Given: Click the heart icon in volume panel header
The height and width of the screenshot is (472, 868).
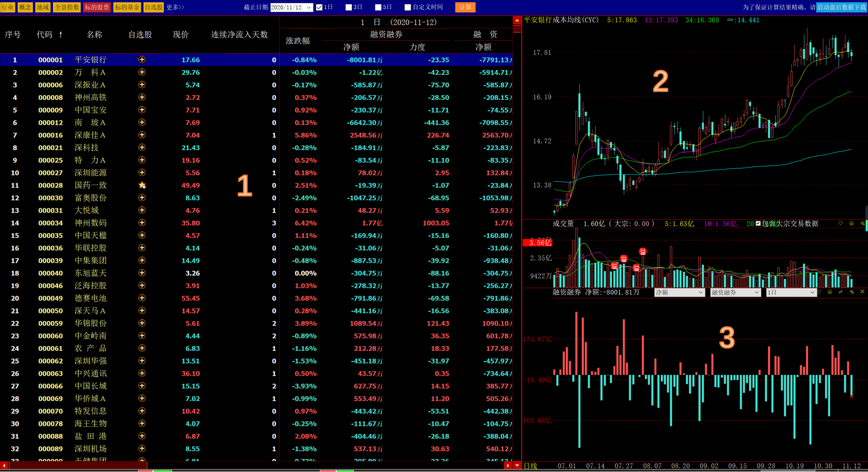Looking at the screenshot, I should 840,224.
